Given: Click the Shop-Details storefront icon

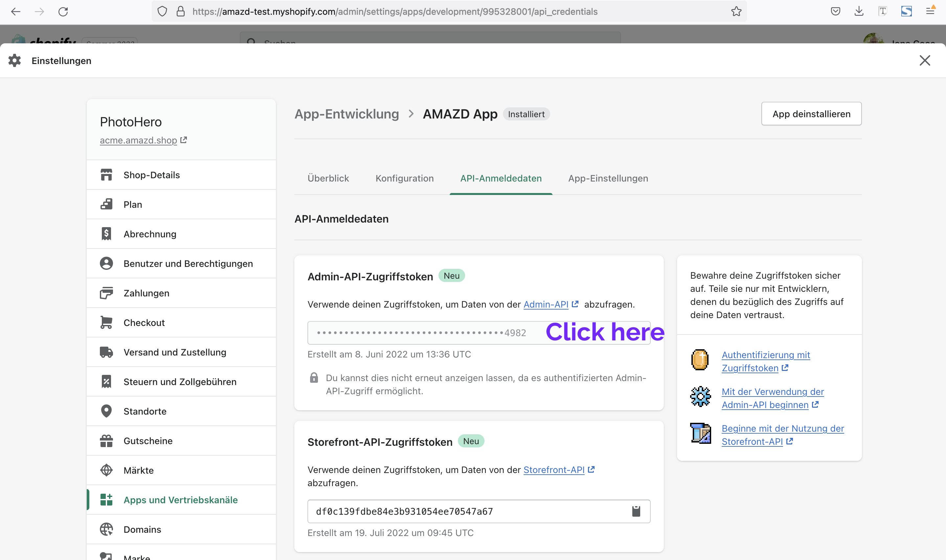Looking at the screenshot, I should (106, 175).
